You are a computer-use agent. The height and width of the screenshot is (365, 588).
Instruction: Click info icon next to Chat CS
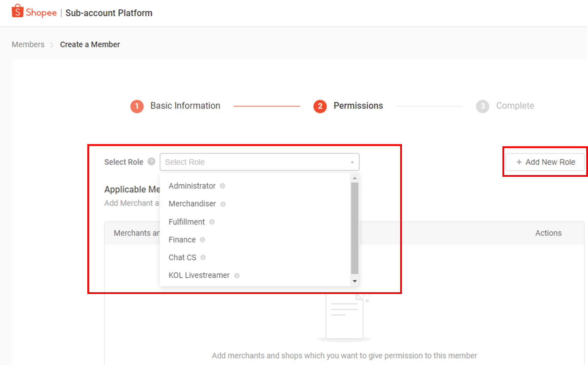(203, 257)
